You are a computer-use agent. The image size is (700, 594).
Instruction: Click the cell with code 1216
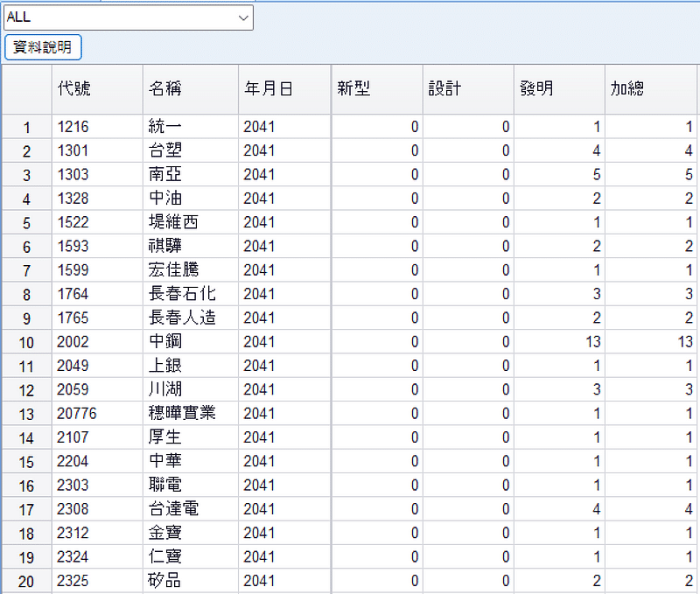(97, 127)
